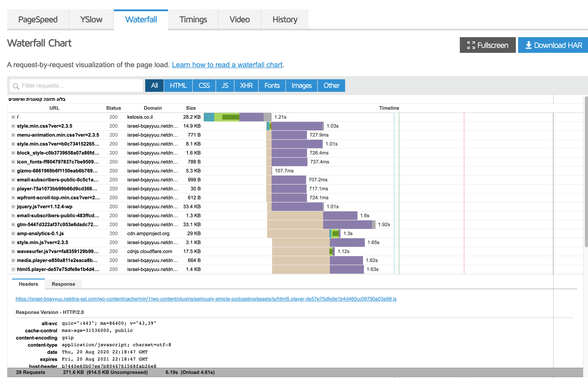Click the Download HAR arrow icon
The height and width of the screenshot is (378, 588).
[x=528, y=45]
